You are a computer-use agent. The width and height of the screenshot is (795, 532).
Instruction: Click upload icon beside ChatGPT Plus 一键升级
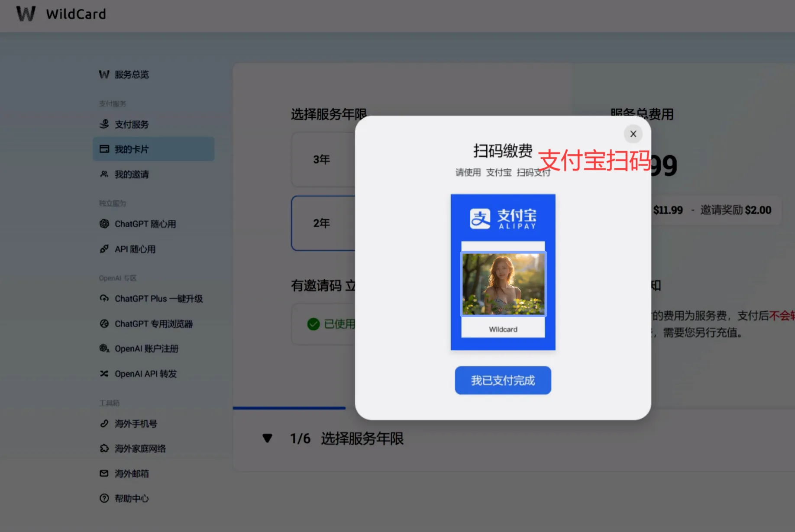pyautogui.click(x=104, y=299)
